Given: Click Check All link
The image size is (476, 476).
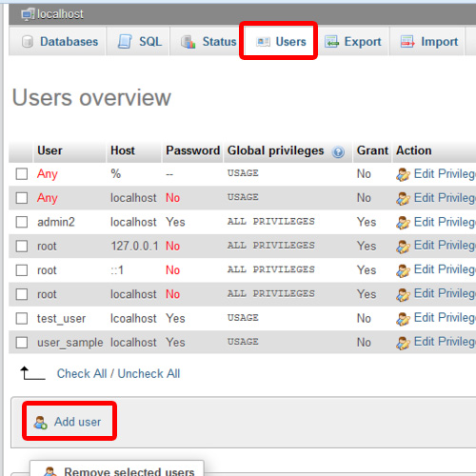Looking at the screenshot, I should coord(82,374).
